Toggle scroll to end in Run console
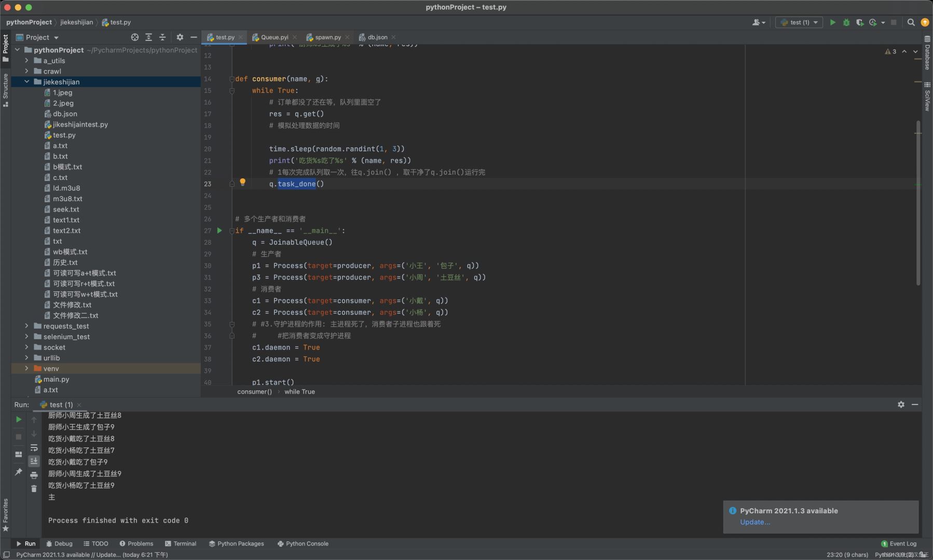 tap(34, 461)
